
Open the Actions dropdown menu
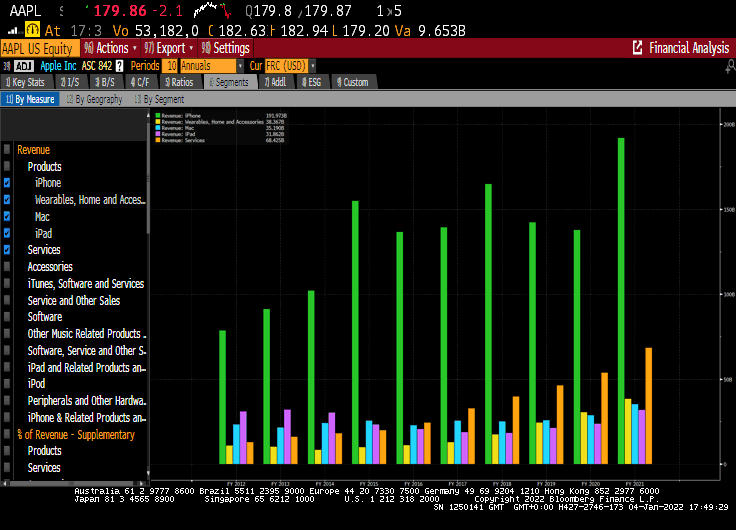109,48
